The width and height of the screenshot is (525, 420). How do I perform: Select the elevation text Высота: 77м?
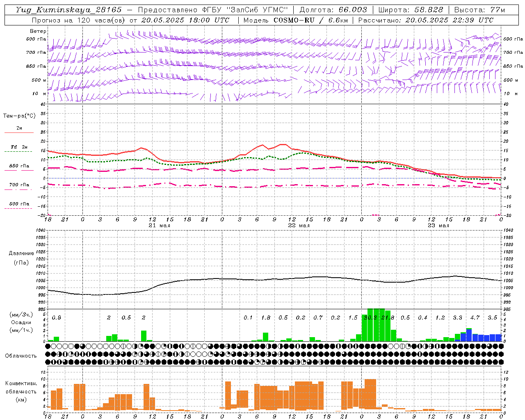pyautogui.click(x=479, y=10)
